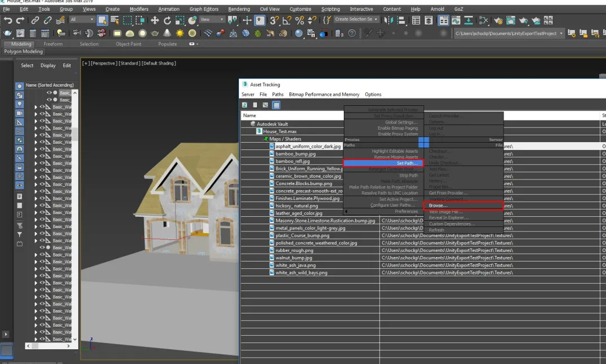
Task: Toggle the eye-icon filter in the Scene Explorer sidebar
Action: point(19,186)
